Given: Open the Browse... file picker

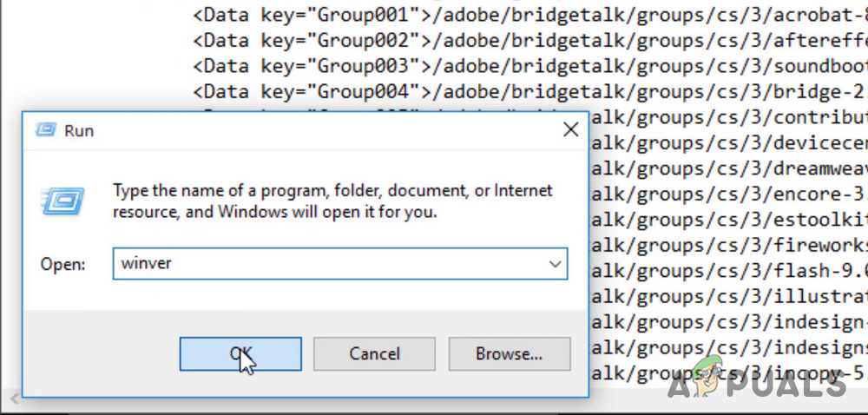Looking at the screenshot, I should 509,353.
